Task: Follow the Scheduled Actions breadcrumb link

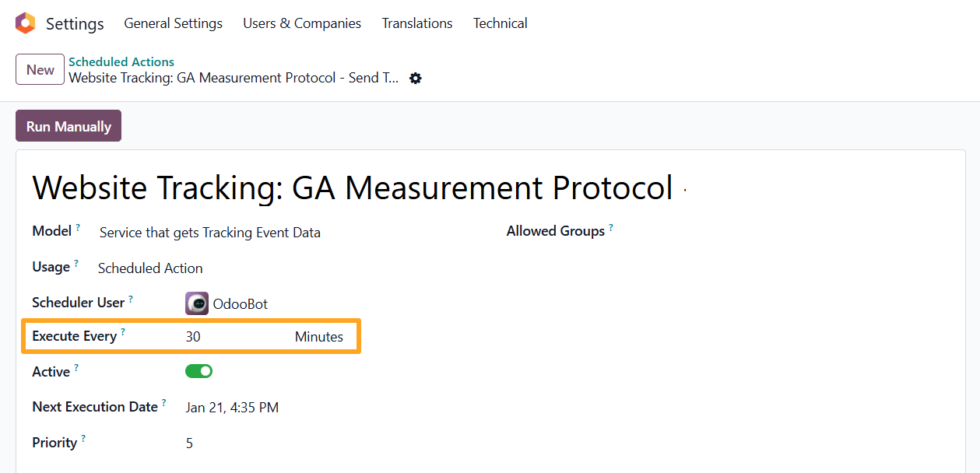Action: (x=121, y=61)
